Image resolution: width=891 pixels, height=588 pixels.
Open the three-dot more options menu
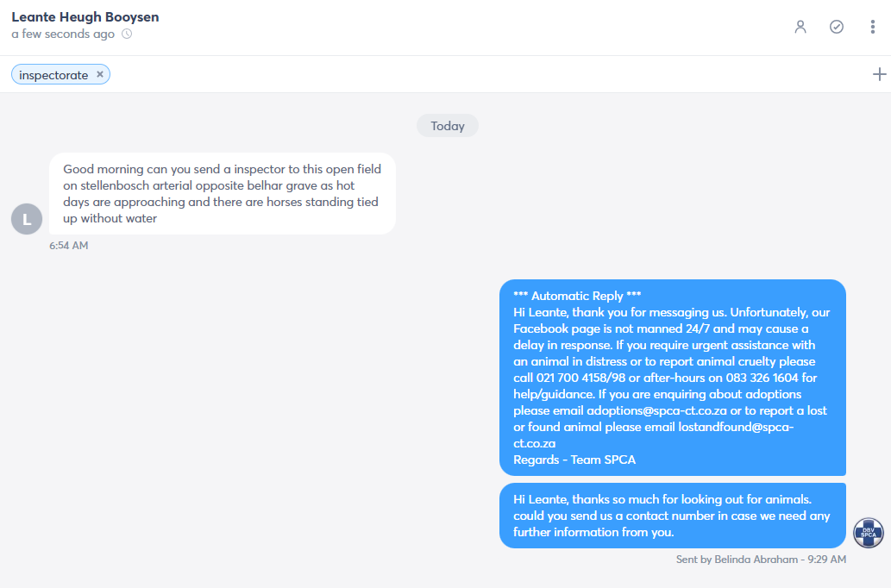tap(873, 27)
